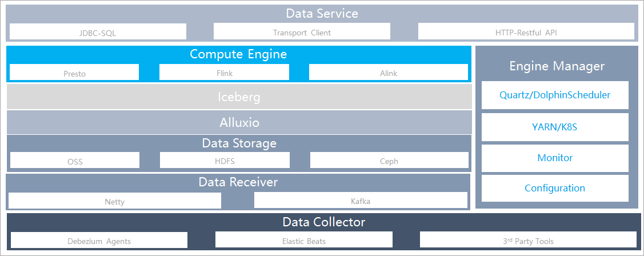644x256 pixels.
Task: Click the Data Service heading
Action: (x=322, y=13)
